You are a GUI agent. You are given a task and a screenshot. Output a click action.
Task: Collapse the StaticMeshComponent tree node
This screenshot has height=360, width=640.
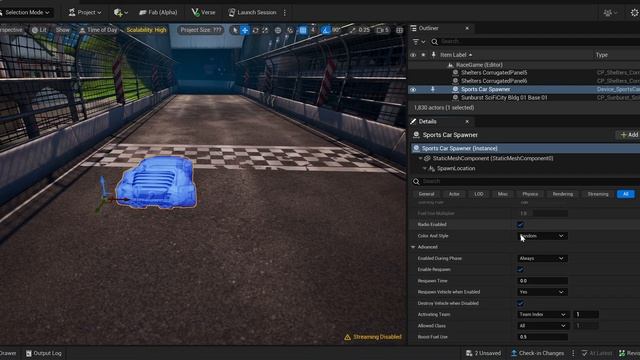420,158
